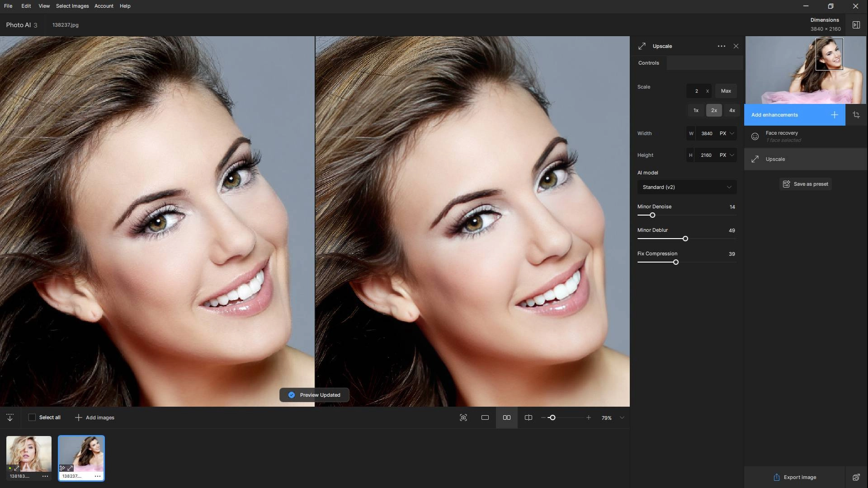Choose the 2x scale option

pyautogui.click(x=714, y=110)
